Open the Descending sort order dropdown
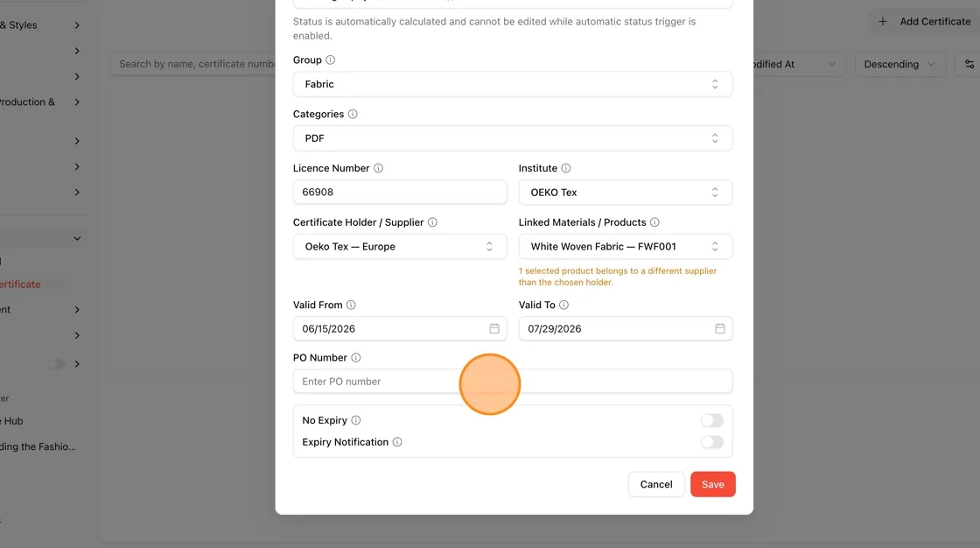980x548 pixels. (x=899, y=65)
